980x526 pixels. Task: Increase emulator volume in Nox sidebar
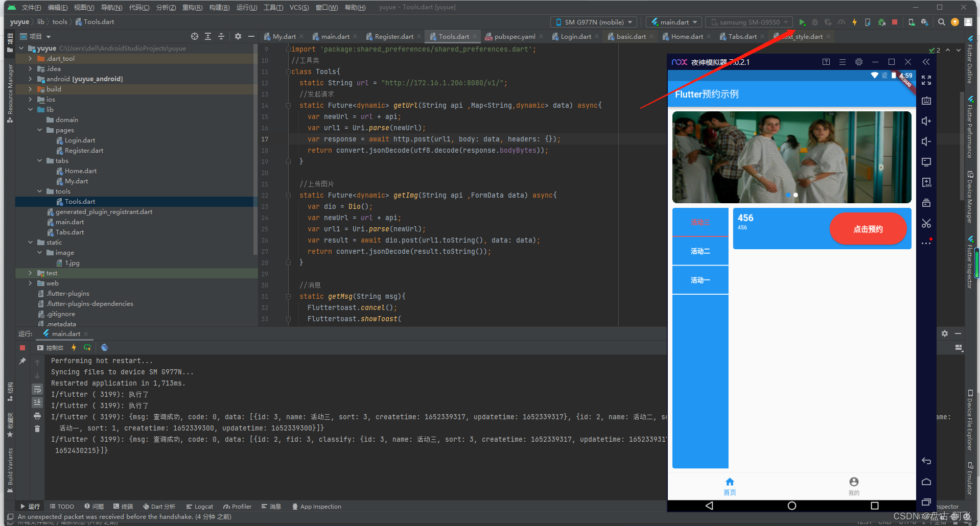tap(926, 121)
